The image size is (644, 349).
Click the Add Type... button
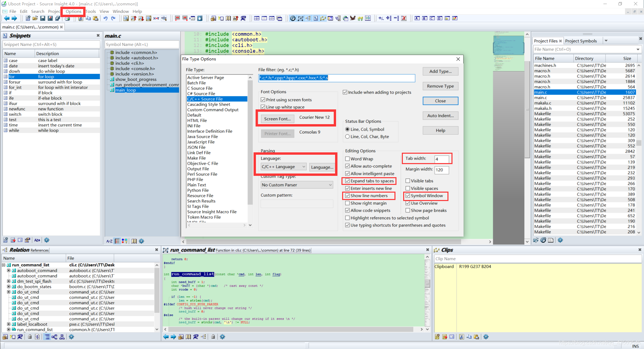click(x=440, y=71)
